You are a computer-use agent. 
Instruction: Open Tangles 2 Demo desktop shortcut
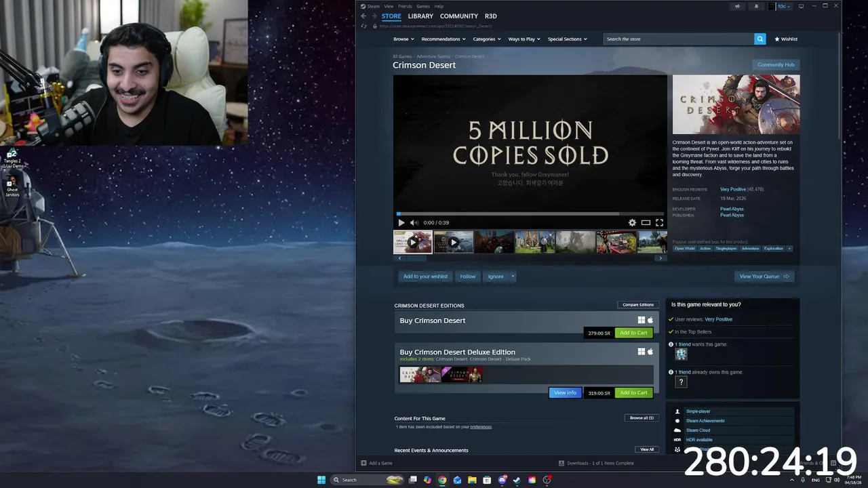click(x=12, y=159)
